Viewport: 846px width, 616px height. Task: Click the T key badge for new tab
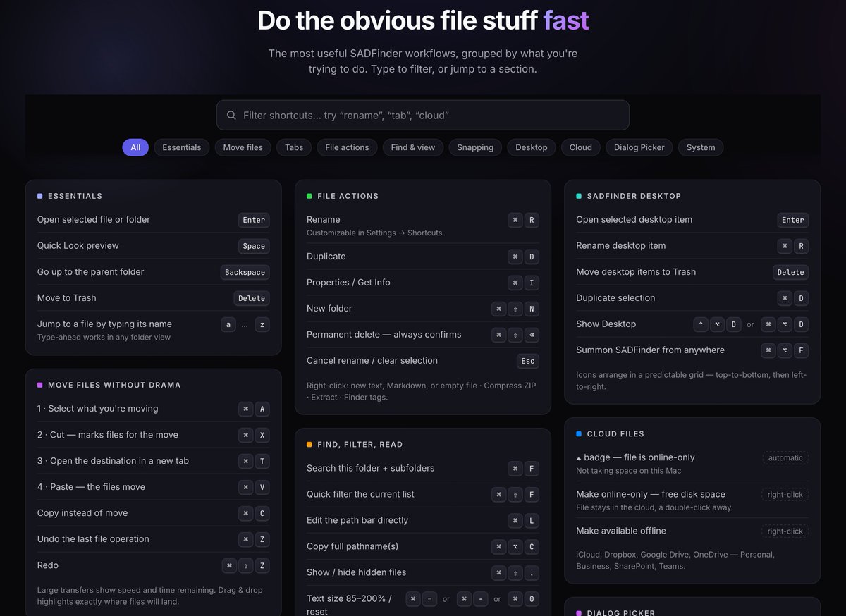tap(262, 461)
